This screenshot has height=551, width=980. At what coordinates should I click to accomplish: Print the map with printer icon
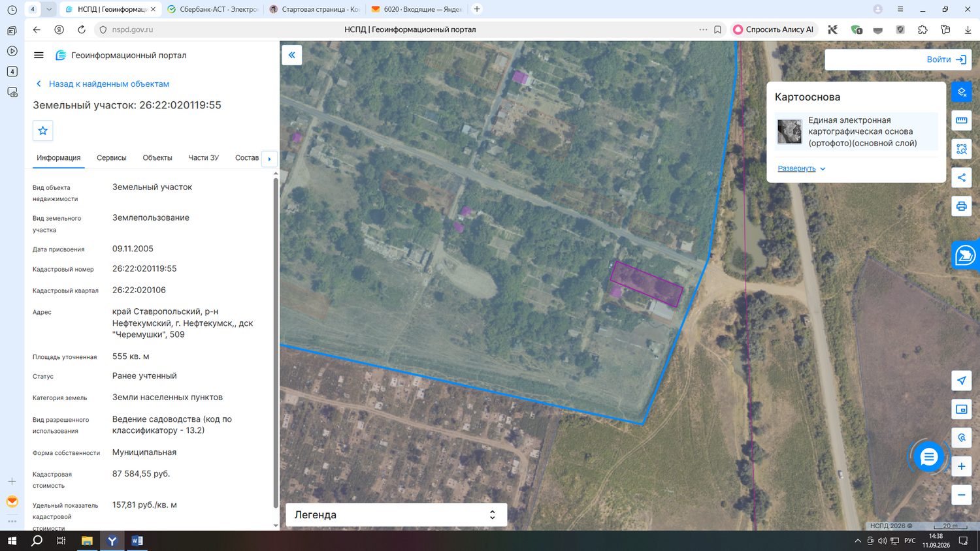coord(961,206)
